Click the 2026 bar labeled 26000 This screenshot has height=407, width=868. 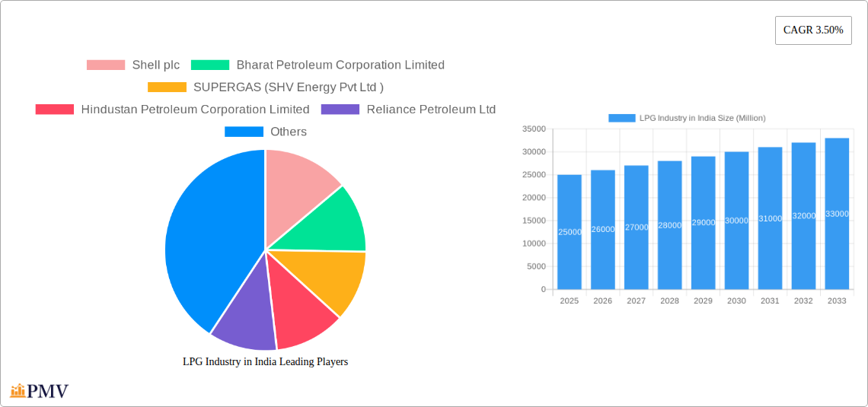(603, 230)
